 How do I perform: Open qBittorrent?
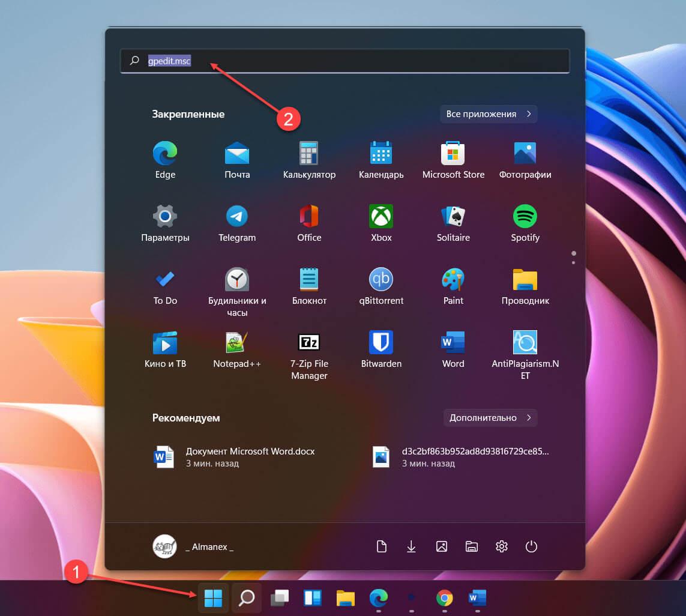tap(381, 286)
